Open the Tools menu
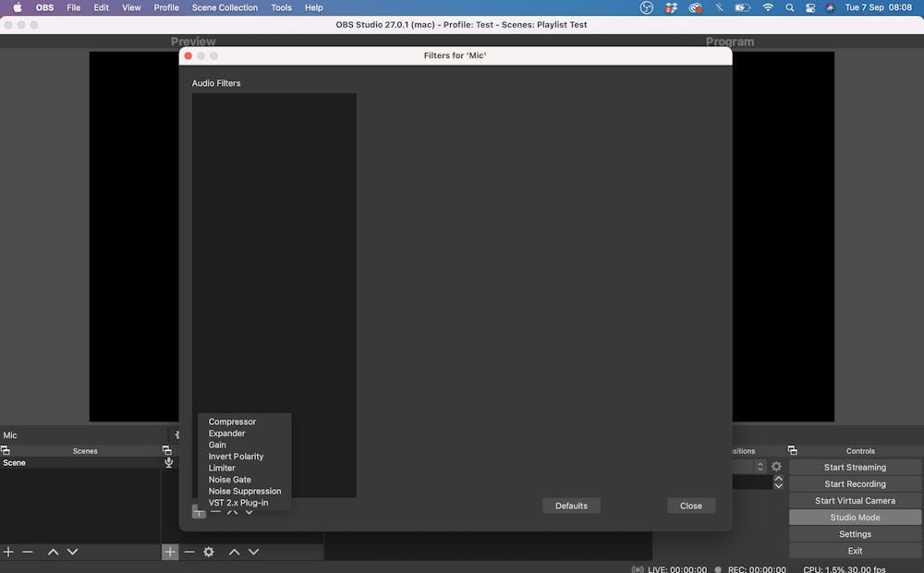924x573 pixels. click(x=281, y=7)
